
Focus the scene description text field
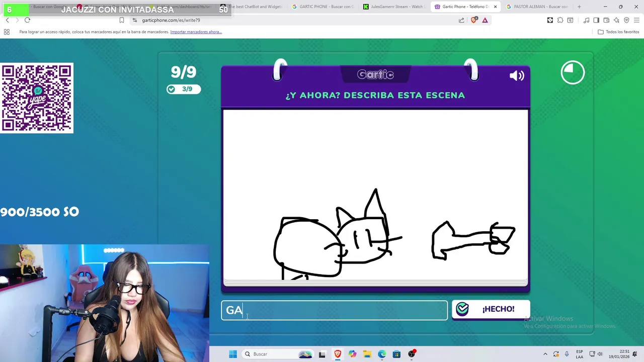pos(334,310)
